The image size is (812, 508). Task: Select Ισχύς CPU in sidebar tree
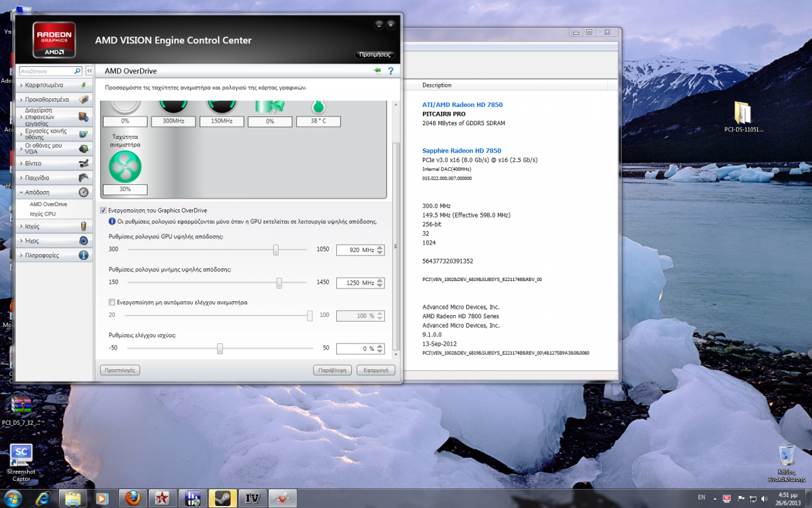click(x=43, y=213)
